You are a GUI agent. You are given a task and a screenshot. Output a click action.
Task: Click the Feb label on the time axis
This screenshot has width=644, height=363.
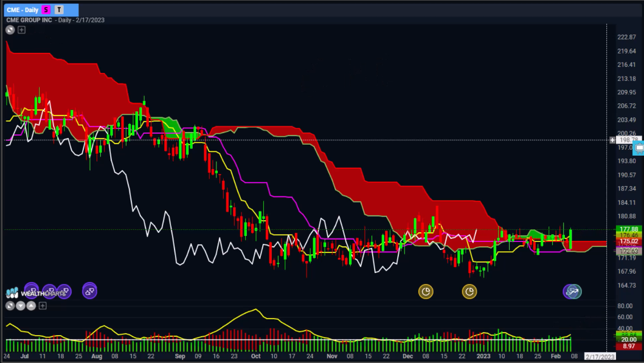point(556,356)
